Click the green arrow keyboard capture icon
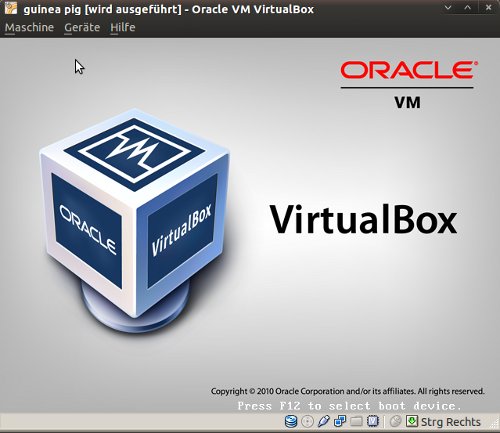The height and width of the screenshot is (433, 500). tap(412, 421)
